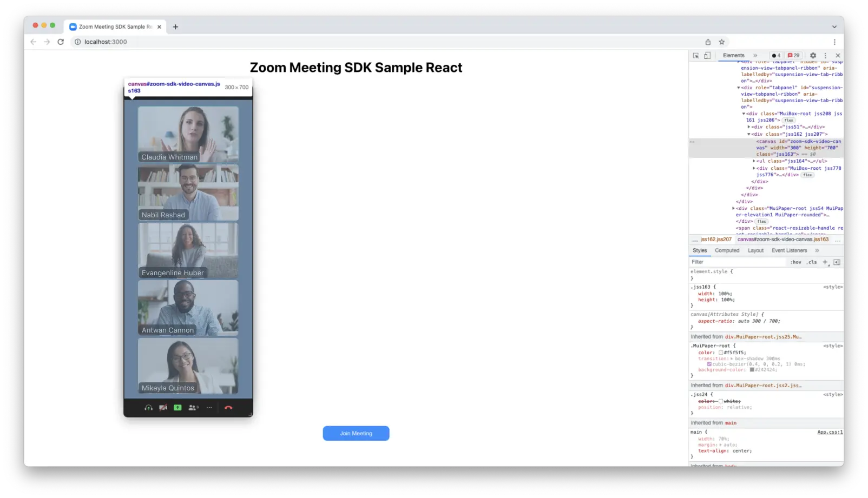
Task: Open the App.css:1 source link
Action: [829, 431]
